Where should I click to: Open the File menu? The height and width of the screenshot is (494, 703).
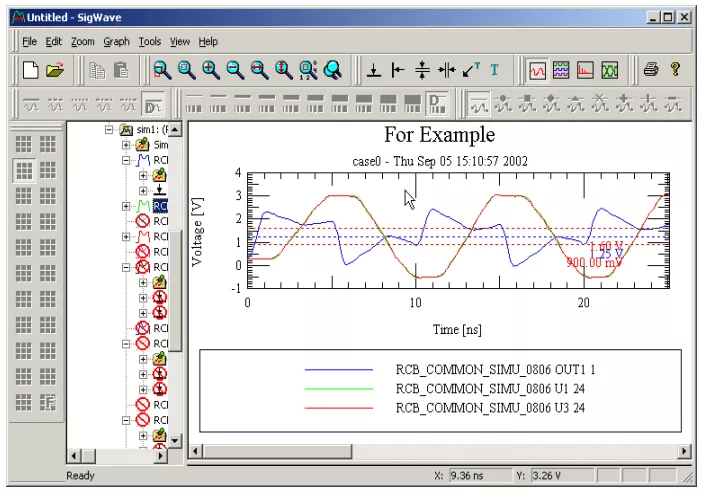coord(30,42)
